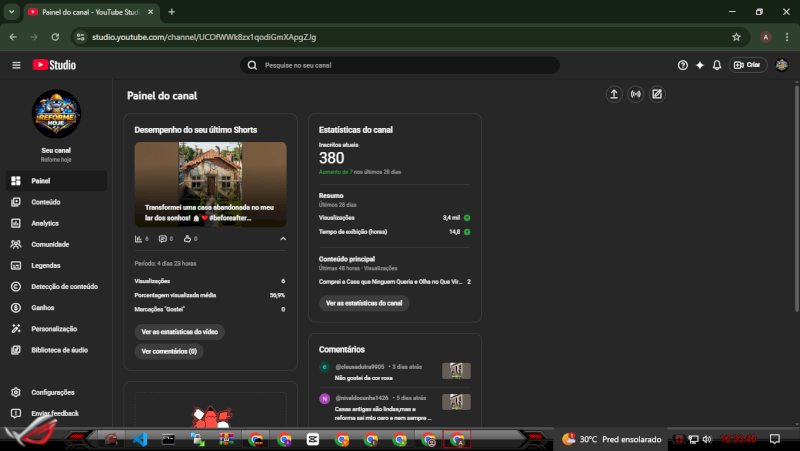Click the upload videos icon
800x451 pixels.
point(614,95)
